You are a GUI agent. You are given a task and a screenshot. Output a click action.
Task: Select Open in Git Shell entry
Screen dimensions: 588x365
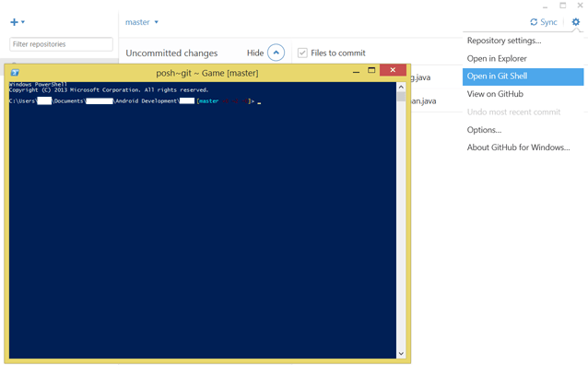523,77
